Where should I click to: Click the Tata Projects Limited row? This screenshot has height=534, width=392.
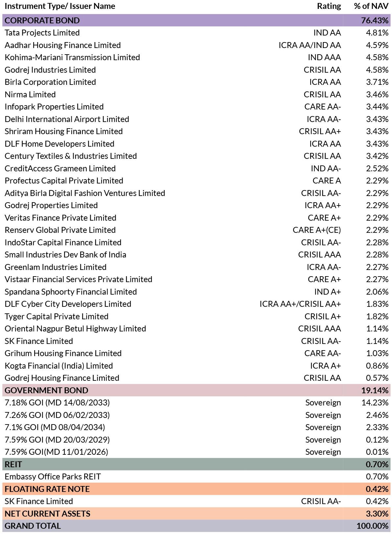point(196,33)
